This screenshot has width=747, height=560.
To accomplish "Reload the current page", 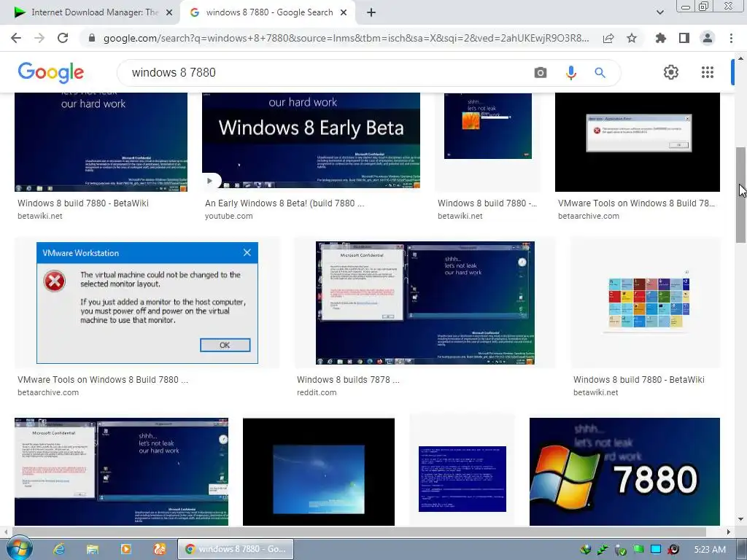I will click(x=63, y=38).
